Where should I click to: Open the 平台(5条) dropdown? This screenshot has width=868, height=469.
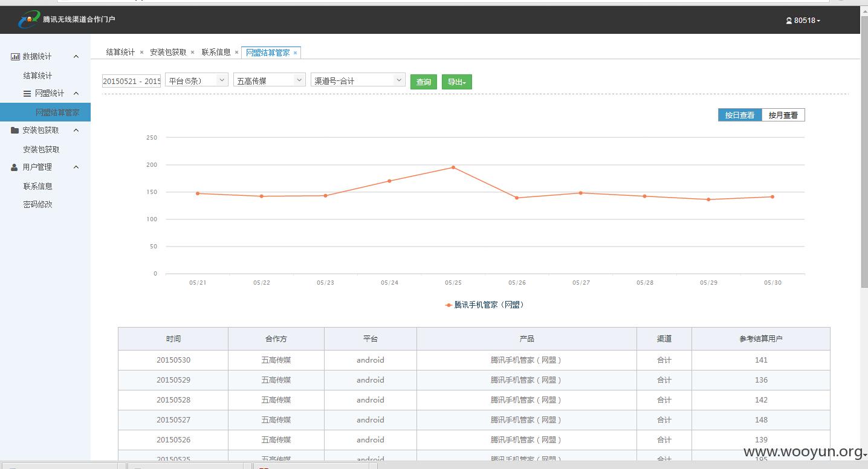[196, 80]
